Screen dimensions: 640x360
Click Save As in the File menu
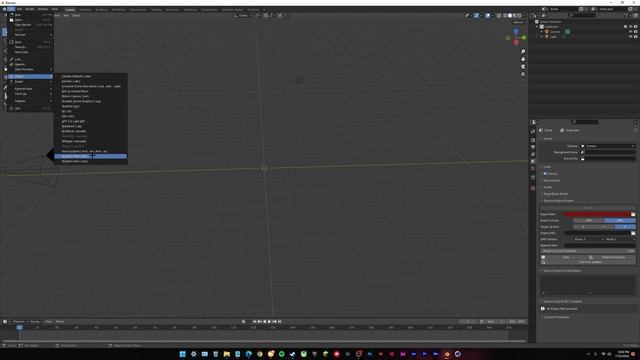pyautogui.click(x=30, y=47)
